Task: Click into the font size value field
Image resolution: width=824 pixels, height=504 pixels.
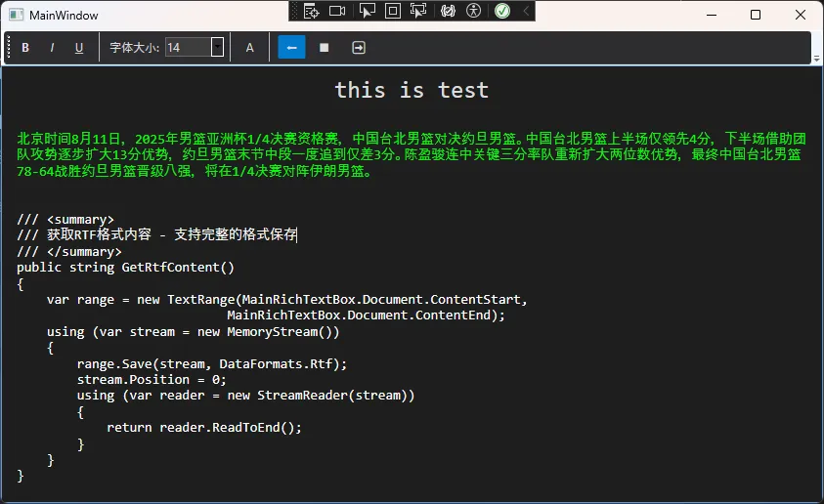Action: coord(187,47)
